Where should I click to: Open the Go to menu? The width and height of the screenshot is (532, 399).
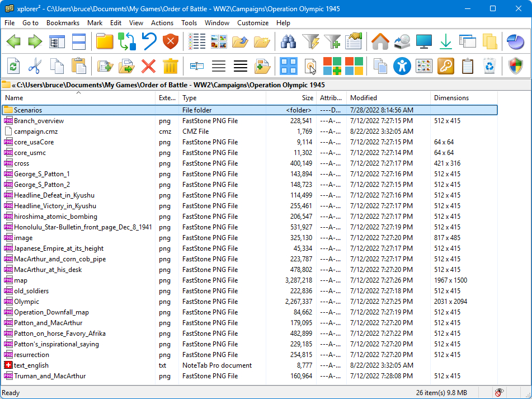pyautogui.click(x=31, y=23)
